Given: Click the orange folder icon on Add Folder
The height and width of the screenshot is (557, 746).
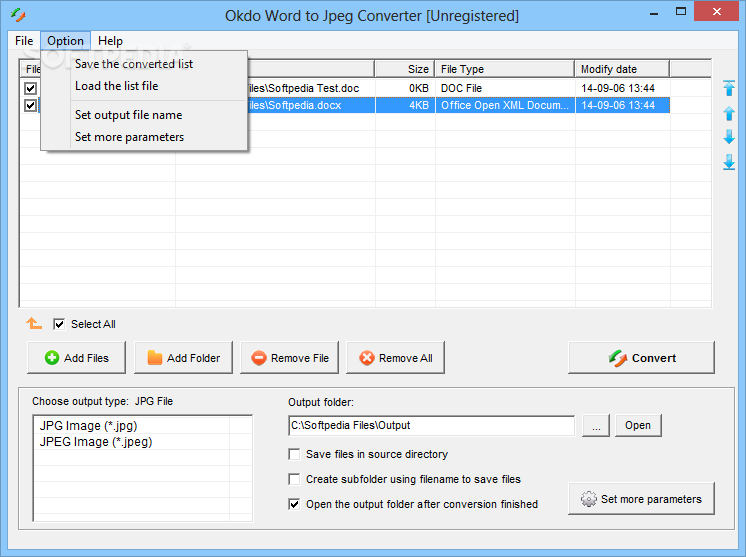Looking at the screenshot, I should (x=155, y=358).
